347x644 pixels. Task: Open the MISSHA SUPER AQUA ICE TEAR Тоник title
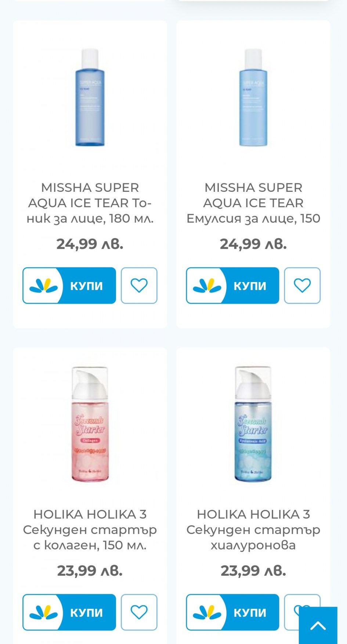90,203
